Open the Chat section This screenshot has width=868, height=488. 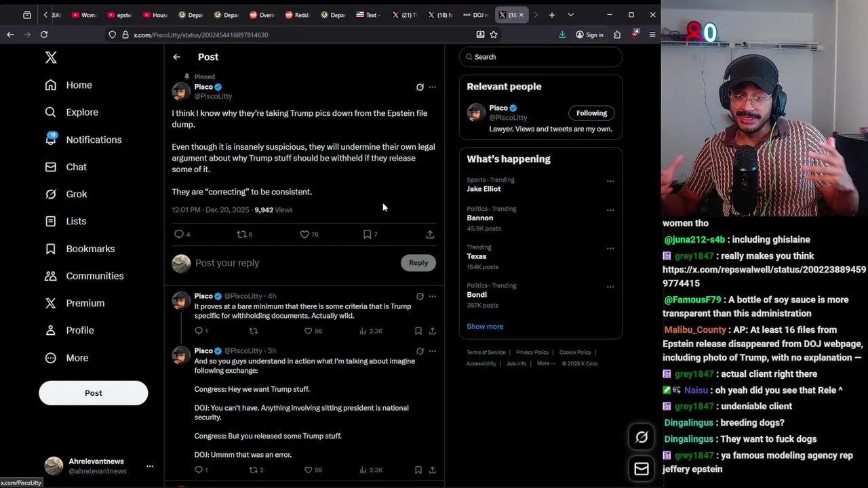[x=66, y=167]
